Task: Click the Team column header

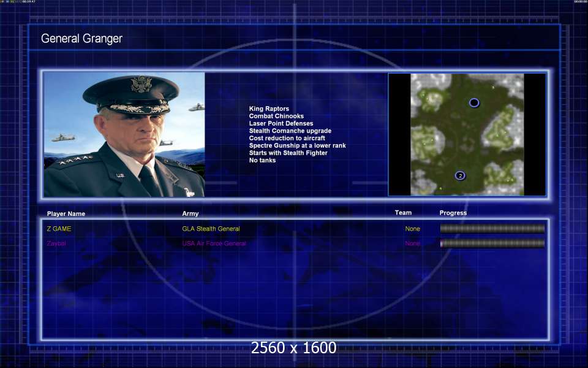Action: click(x=403, y=213)
